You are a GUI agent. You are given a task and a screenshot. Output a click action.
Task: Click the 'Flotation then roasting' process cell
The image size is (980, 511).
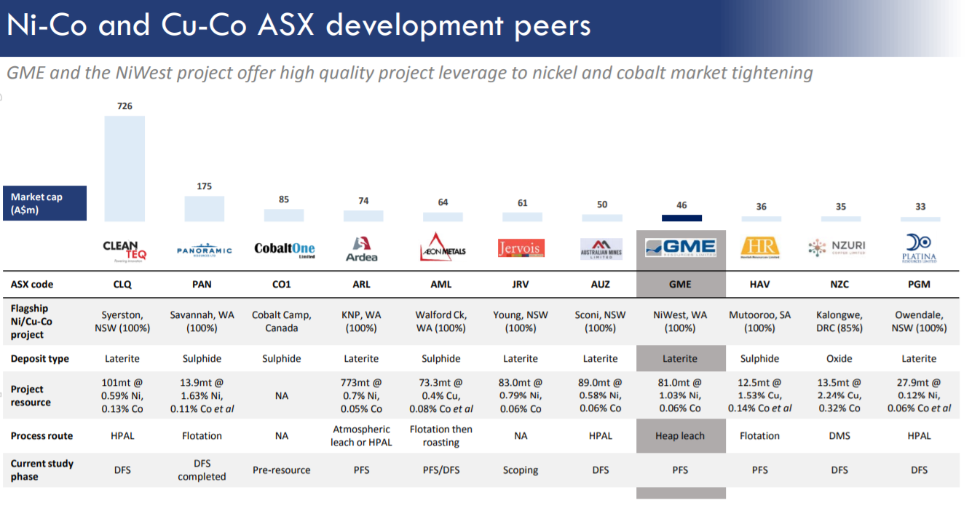[441, 436]
